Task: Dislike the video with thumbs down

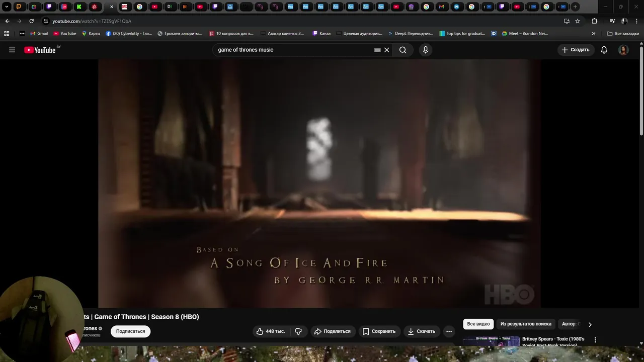Action: point(298,331)
